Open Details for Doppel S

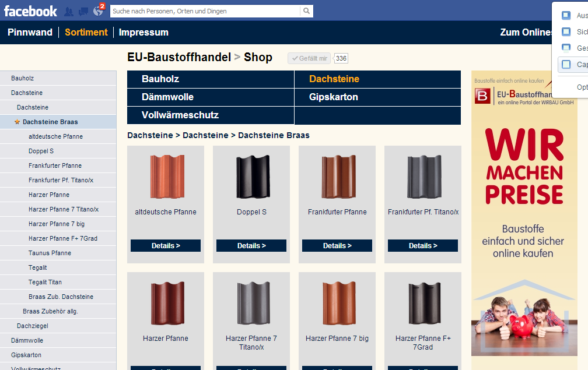pyautogui.click(x=251, y=246)
